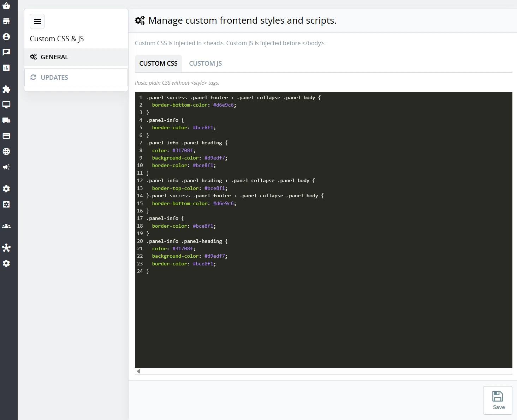Click line number 1 in editor gutter
Viewport: 517px width, 420px height.
pos(141,97)
